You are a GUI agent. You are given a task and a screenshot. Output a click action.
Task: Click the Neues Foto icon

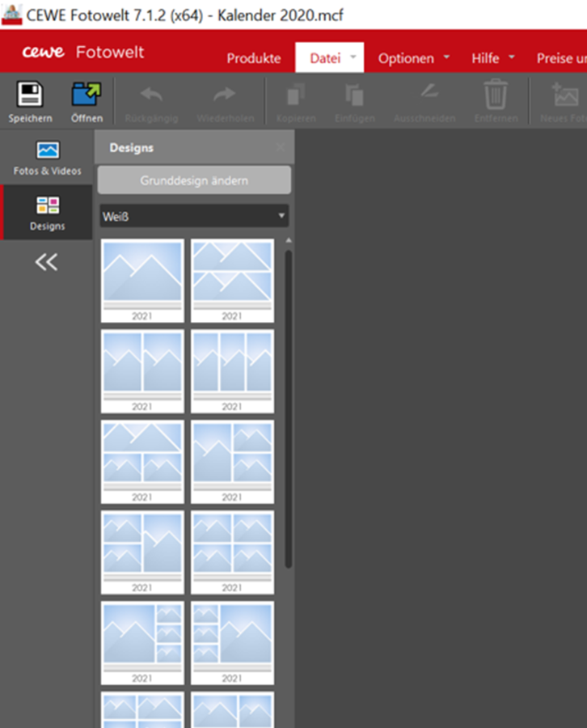tap(565, 95)
